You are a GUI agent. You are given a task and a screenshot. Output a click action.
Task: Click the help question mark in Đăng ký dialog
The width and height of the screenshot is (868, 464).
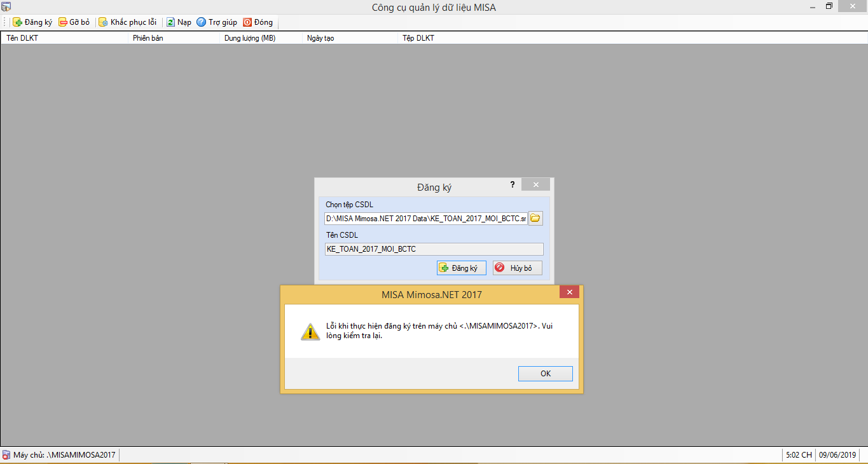click(x=513, y=184)
